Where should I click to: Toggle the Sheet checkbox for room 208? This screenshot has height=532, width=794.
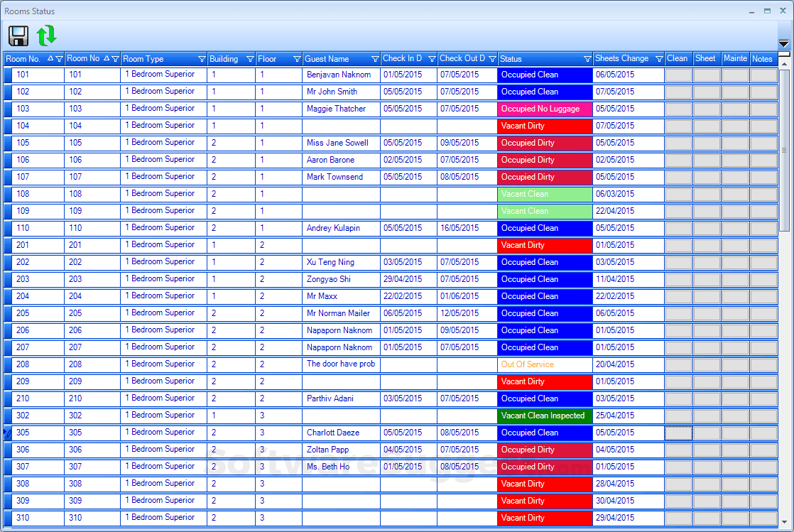tap(707, 365)
